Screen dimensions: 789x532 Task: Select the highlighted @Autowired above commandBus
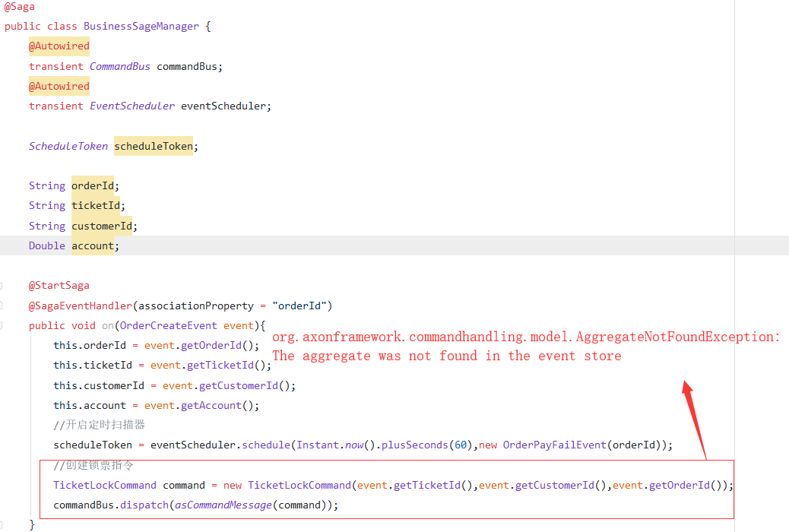point(59,46)
